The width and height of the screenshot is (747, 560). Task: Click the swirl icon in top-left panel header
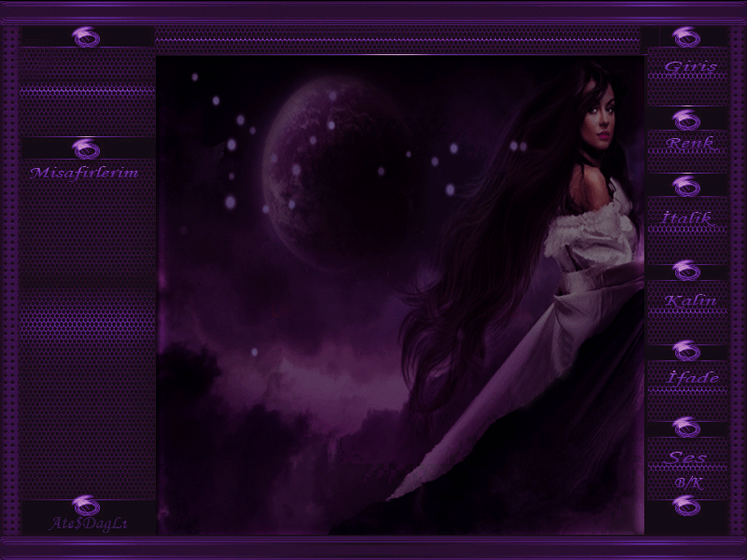point(86,37)
